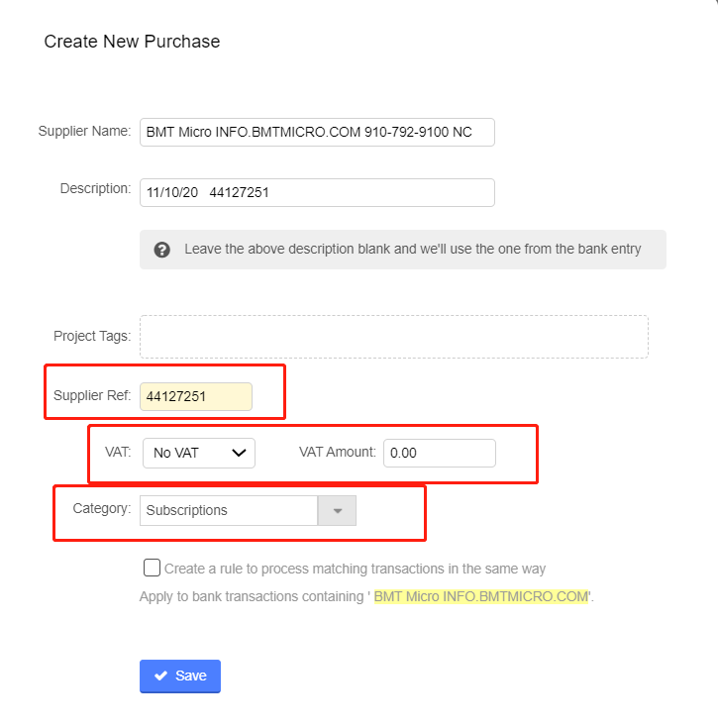Screen dimensions: 718x728
Task: Select the Project Tags input area
Action: 393,337
